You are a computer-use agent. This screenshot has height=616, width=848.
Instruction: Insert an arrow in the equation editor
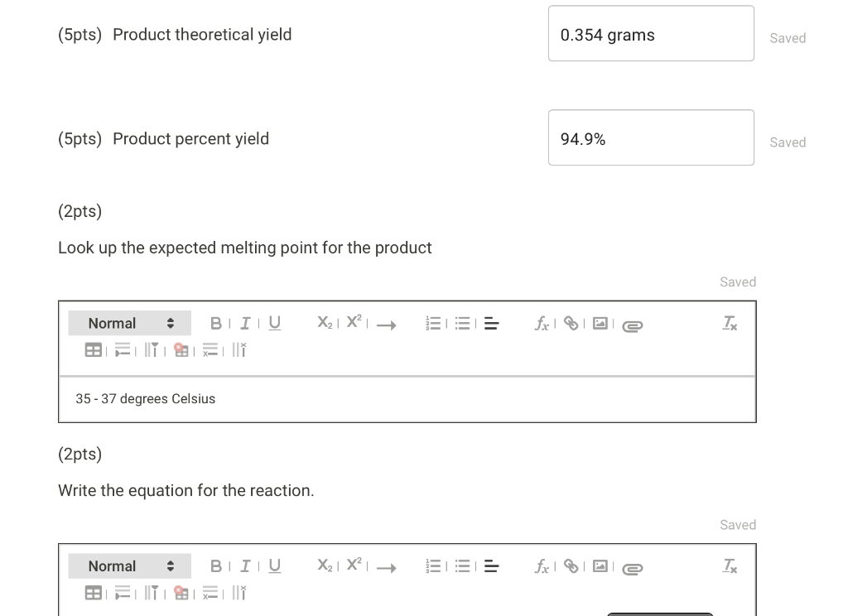tap(386, 568)
